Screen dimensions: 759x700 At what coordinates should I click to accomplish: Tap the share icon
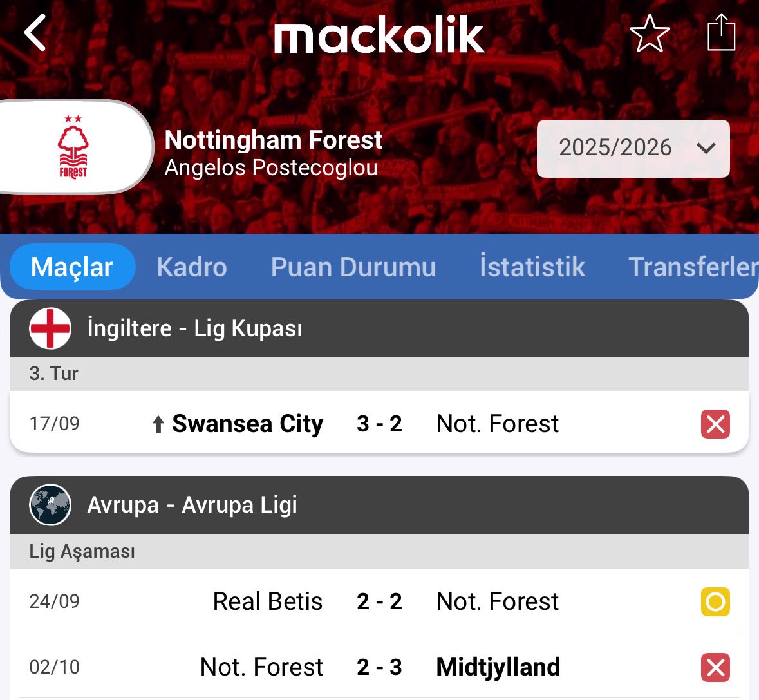tap(721, 32)
